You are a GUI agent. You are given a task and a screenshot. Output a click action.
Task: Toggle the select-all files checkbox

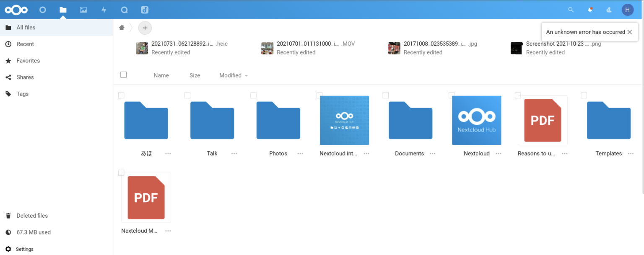tap(123, 75)
